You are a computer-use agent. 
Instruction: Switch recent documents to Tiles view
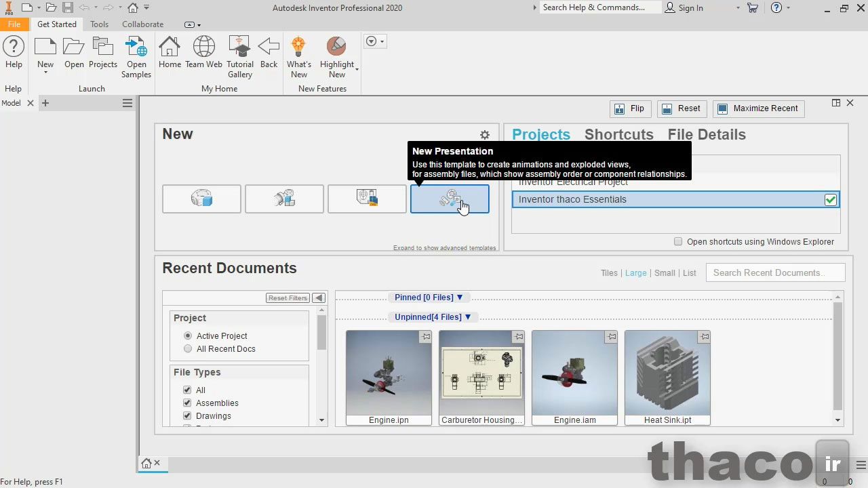[609, 273]
